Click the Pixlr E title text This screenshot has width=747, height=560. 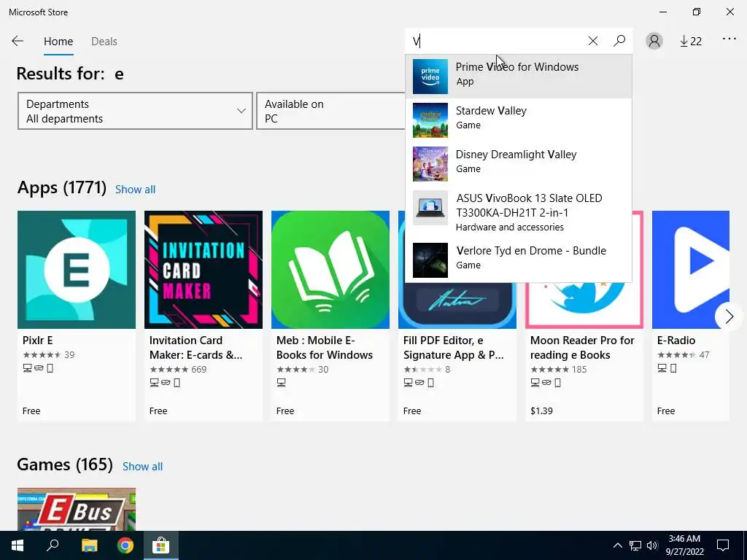coord(38,341)
